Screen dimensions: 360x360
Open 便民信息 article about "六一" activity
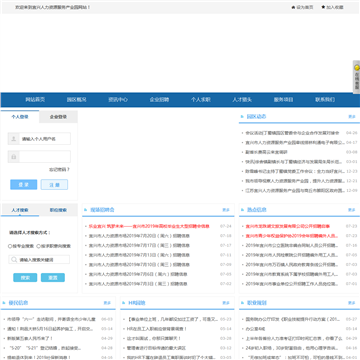(x=51, y=319)
